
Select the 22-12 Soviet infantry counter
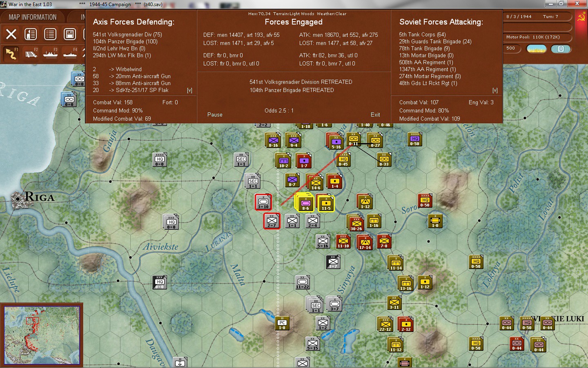pos(385,324)
